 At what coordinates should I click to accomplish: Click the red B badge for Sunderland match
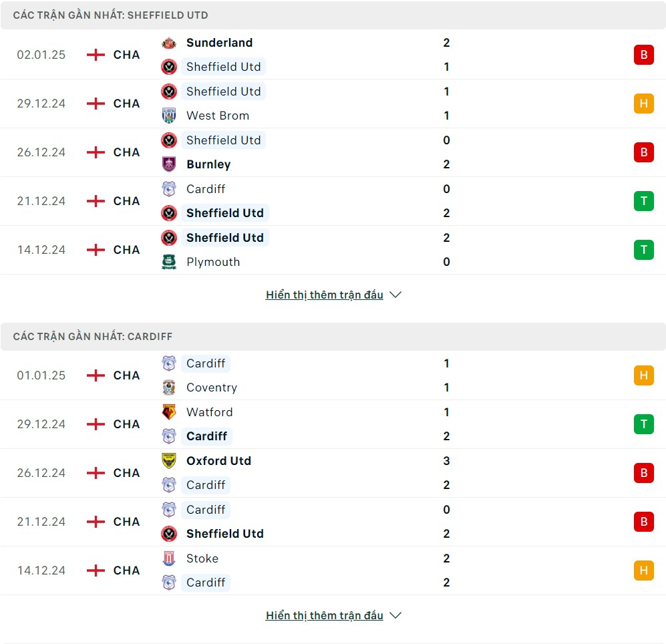click(643, 55)
